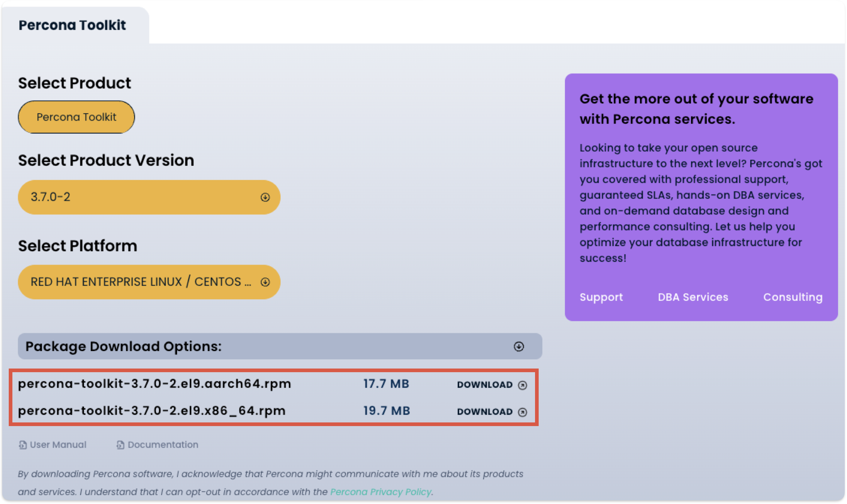Click the Documentation page icon
Viewport: 847px width, 504px height.
(120, 445)
